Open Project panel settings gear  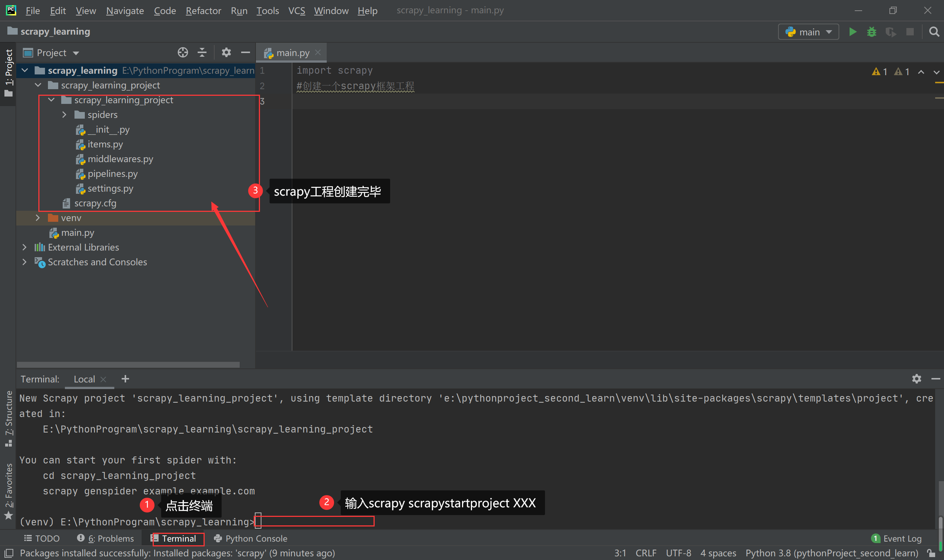click(x=226, y=52)
